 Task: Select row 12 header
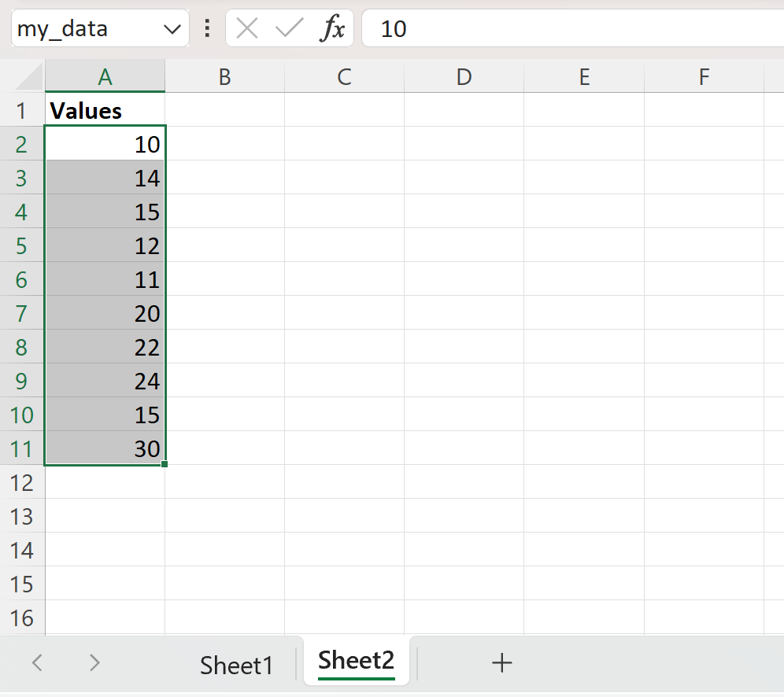coord(23,482)
